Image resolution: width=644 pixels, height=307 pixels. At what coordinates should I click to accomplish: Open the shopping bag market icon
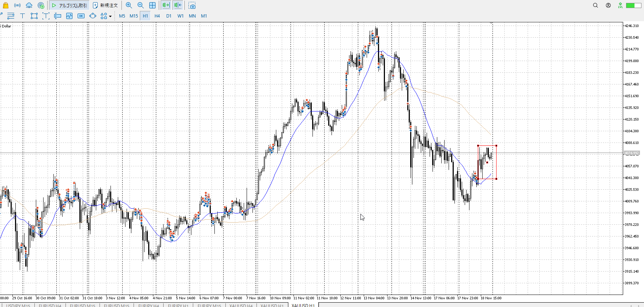tap(5, 5)
